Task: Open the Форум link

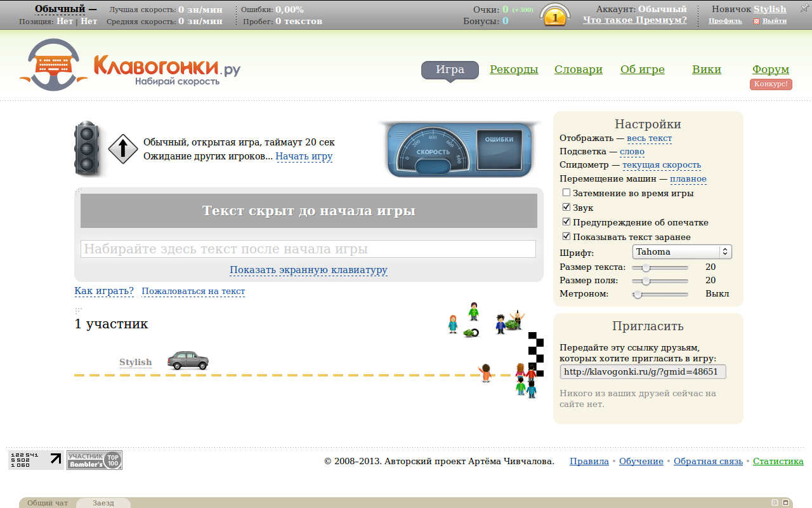Action: tap(771, 70)
